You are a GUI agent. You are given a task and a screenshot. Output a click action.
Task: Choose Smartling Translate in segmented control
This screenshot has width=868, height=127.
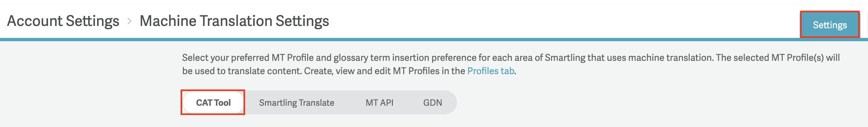click(297, 103)
